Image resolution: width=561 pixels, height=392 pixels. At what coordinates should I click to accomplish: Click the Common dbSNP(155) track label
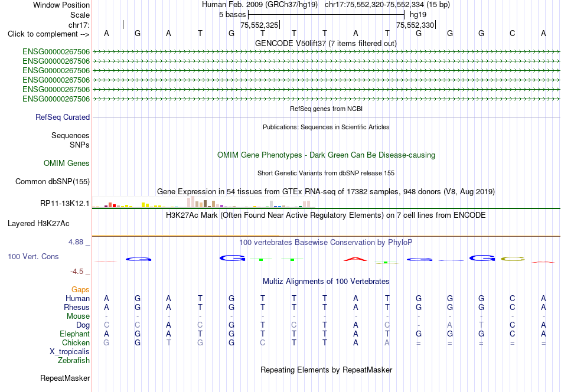pyautogui.click(x=53, y=181)
